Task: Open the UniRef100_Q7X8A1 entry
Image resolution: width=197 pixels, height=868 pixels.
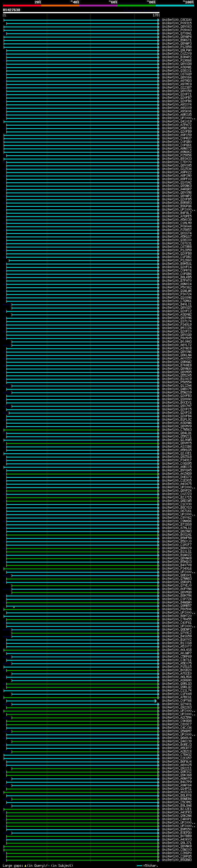Action: [177, 33]
